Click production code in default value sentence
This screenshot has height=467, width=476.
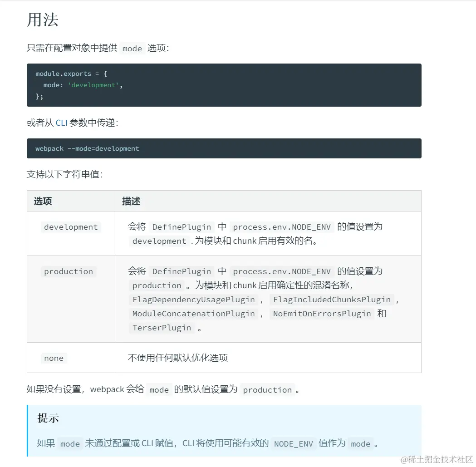click(267, 390)
